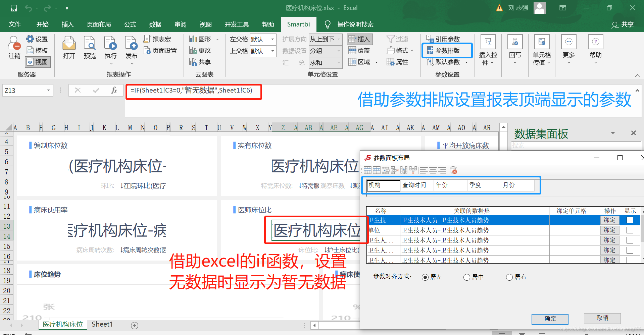Open 上父格 default dropdown
Viewport: 644px width, 335px height.
pos(273,51)
